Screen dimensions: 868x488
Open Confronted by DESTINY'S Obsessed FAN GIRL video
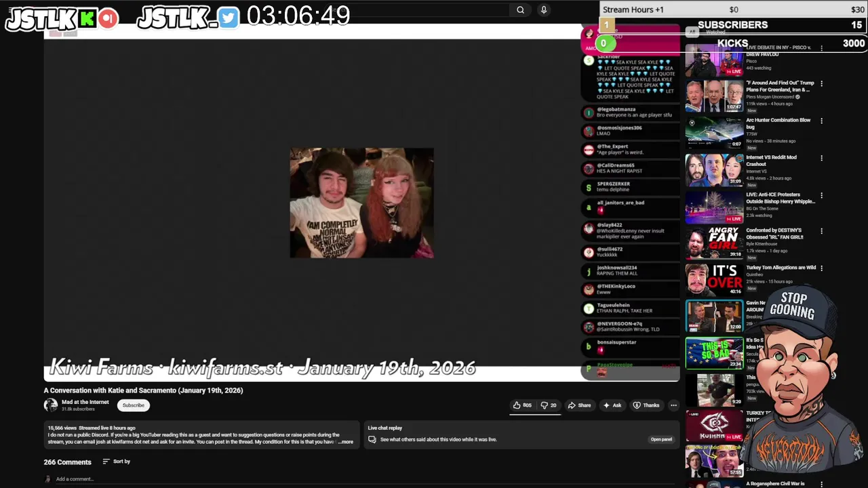[775, 234]
